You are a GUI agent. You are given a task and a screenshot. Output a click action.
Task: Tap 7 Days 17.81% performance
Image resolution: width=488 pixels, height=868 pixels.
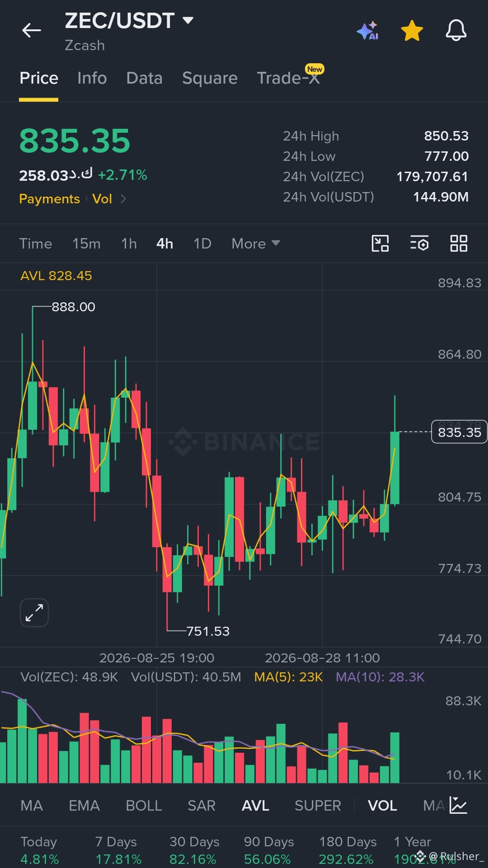pyautogui.click(x=118, y=850)
